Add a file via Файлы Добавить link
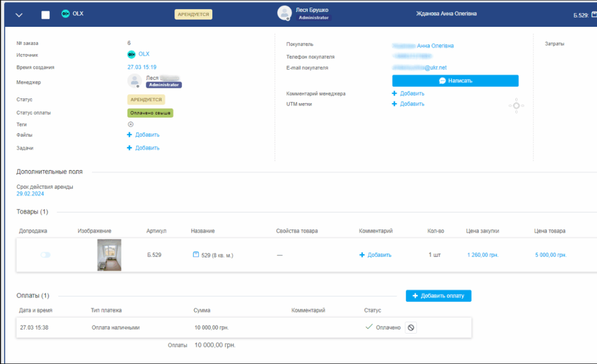 pyautogui.click(x=143, y=135)
